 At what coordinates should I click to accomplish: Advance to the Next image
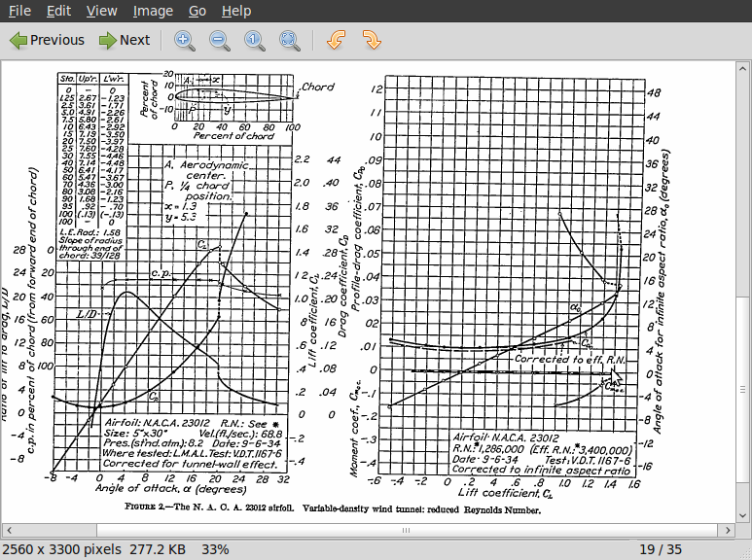pyautogui.click(x=124, y=40)
